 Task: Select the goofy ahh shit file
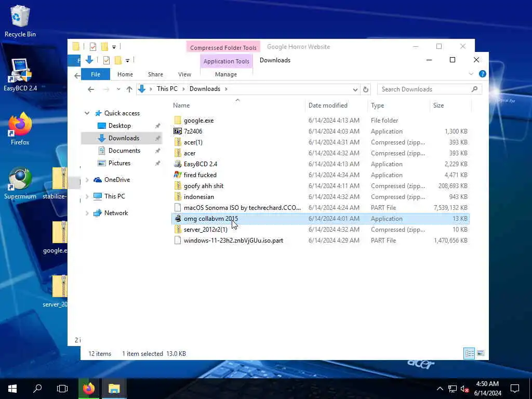tap(320, 186)
